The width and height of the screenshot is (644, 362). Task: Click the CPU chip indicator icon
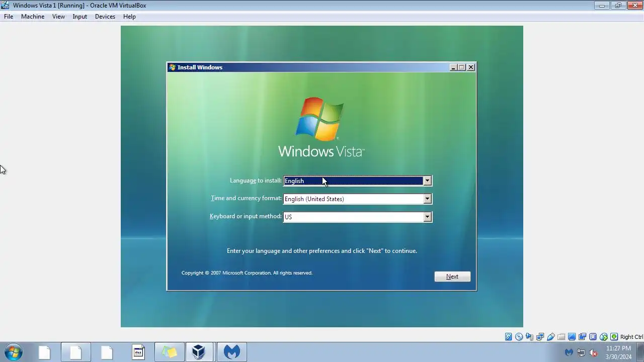pyautogui.click(x=593, y=337)
